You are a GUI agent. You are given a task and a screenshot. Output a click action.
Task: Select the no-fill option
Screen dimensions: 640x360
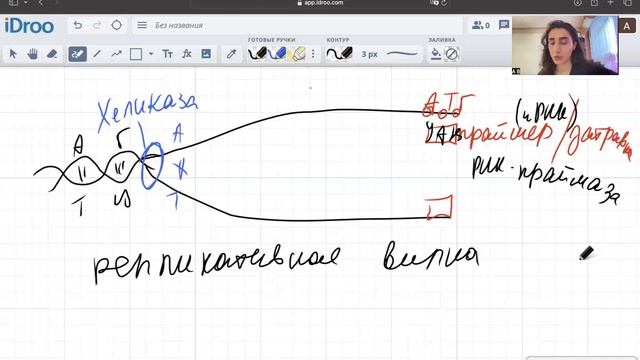(451, 54)
